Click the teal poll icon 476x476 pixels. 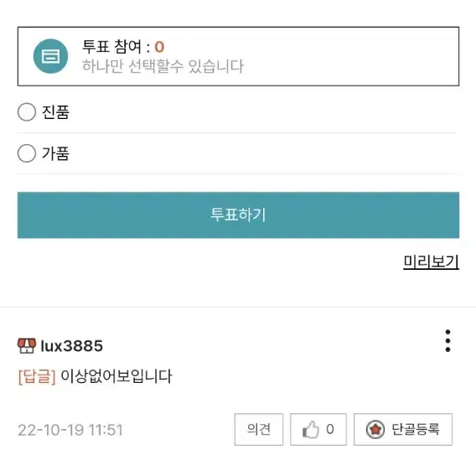(50, 56)
